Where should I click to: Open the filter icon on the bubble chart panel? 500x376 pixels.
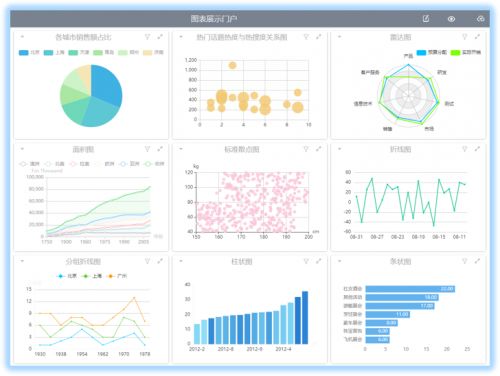pos(306,37)
